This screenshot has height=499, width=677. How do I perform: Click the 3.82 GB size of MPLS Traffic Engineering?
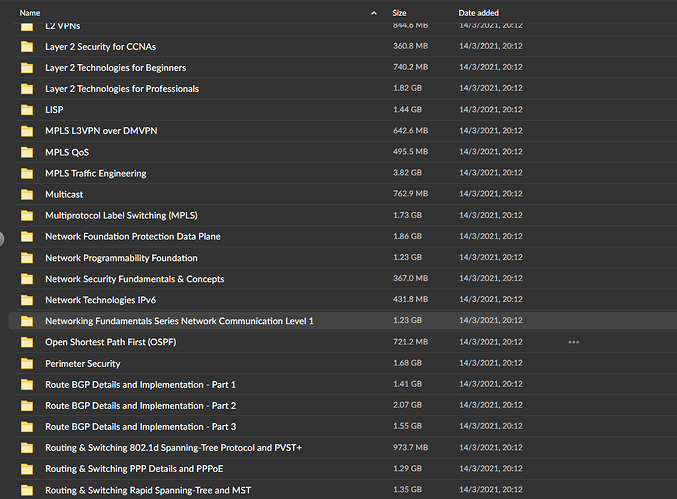[x=407, y=173]
